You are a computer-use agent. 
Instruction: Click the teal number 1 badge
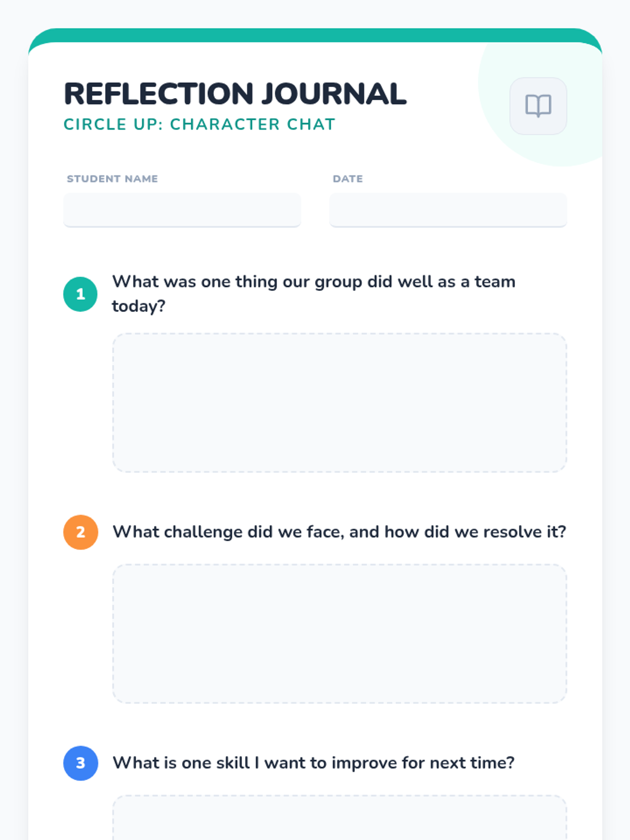[80, 294]
